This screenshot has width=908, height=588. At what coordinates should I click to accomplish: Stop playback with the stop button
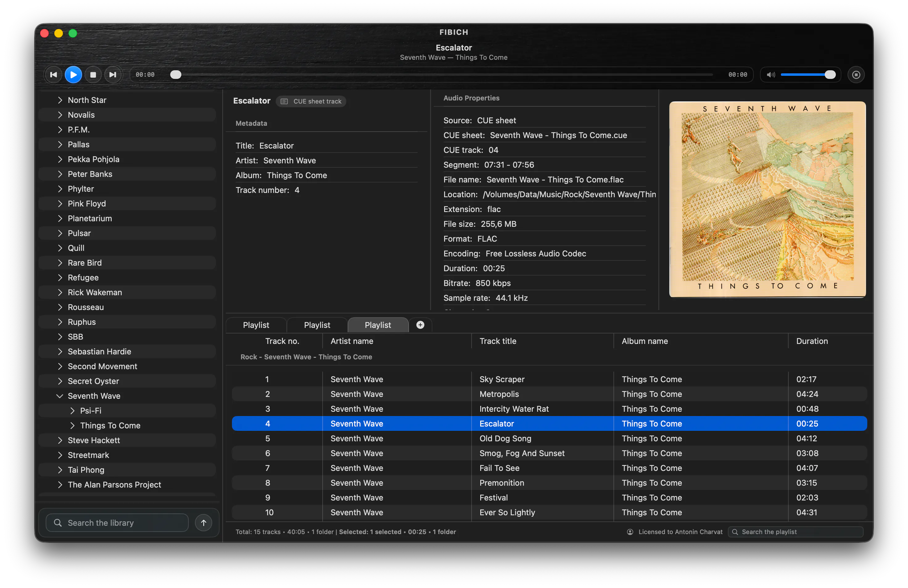[93, 75]
